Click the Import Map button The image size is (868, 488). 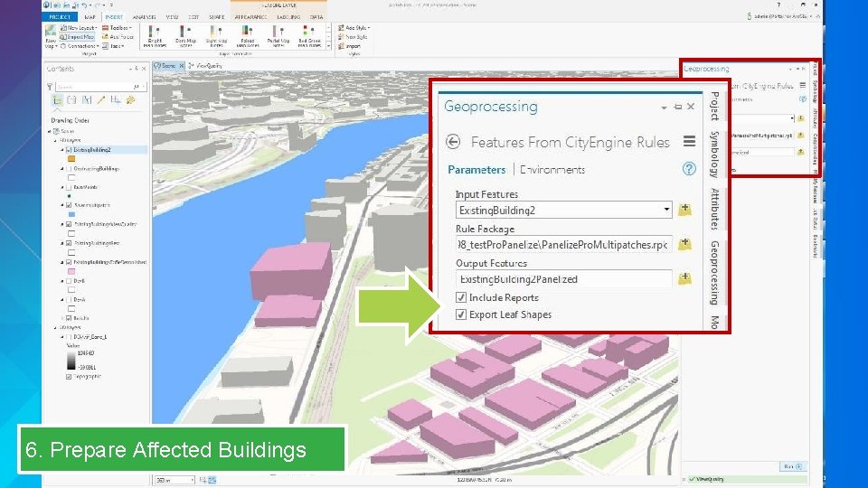(x=78, y=36)
